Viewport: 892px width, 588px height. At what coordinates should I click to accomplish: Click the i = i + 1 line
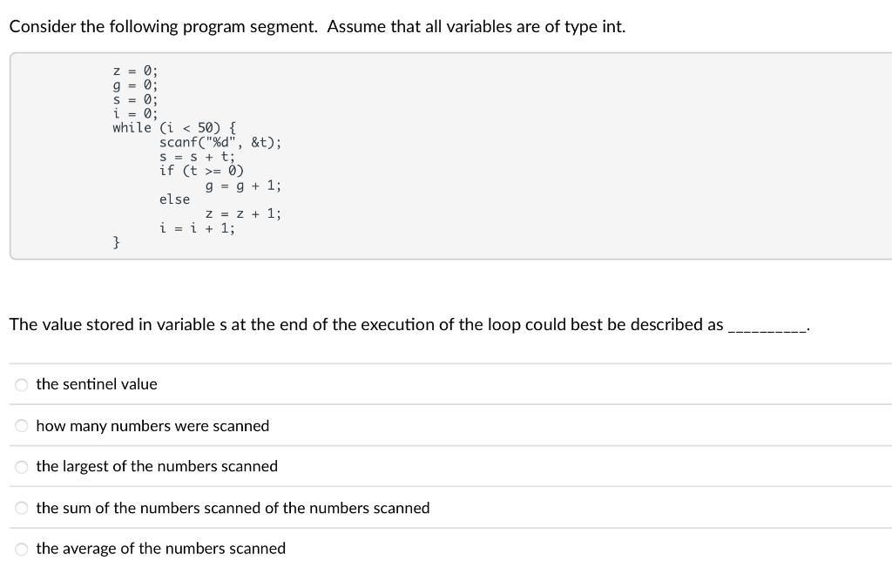click(x=197, y=227)
